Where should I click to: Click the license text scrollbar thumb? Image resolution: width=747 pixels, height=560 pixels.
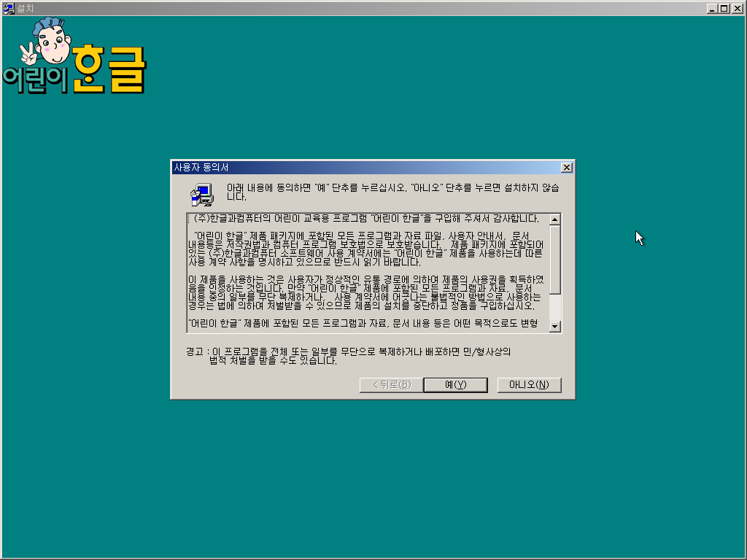(554, 260)
